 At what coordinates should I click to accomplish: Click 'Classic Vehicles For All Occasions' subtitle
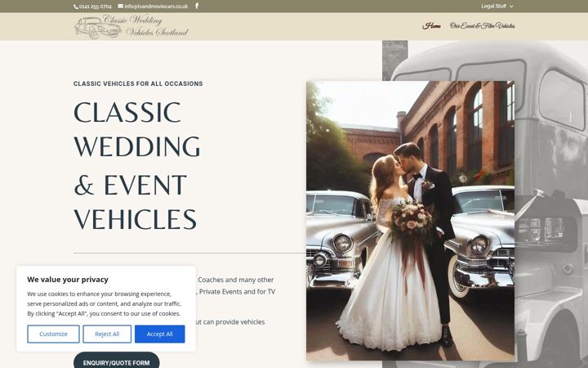tap(138, 83)
